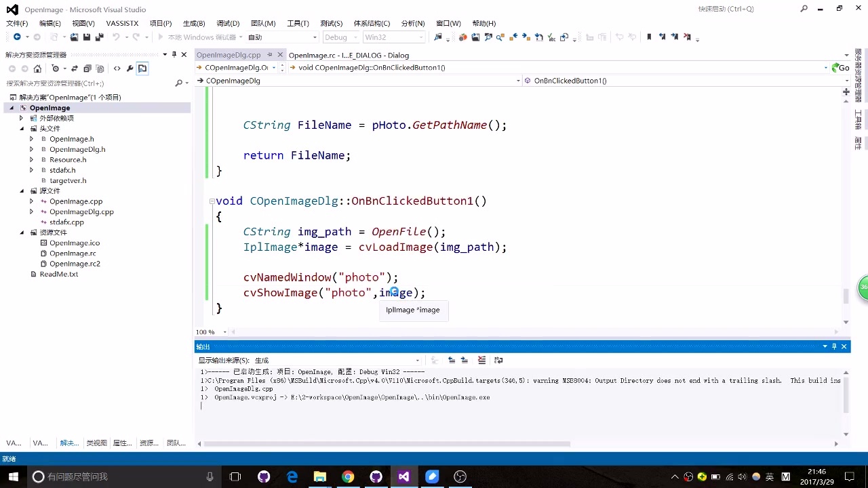
Task: Open the 编辑(E) menu
Action: pyautogui.click(x=50, y=23)
